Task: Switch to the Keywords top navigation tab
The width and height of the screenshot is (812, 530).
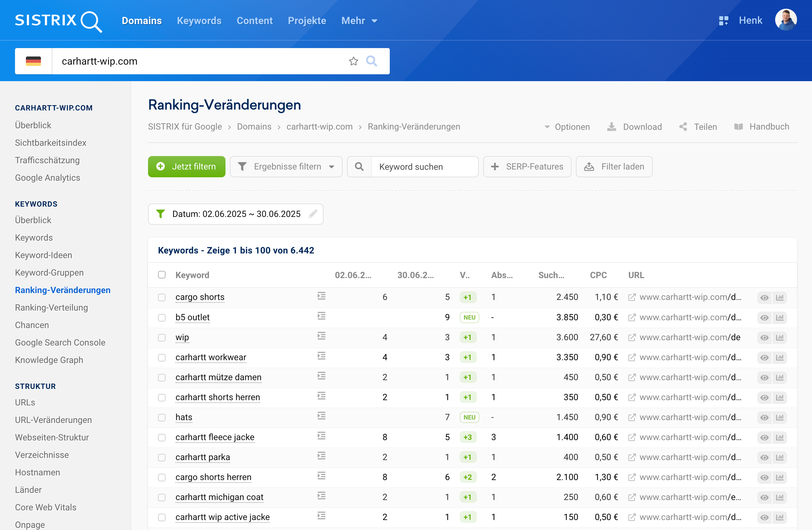Action: tap(199, 21)
